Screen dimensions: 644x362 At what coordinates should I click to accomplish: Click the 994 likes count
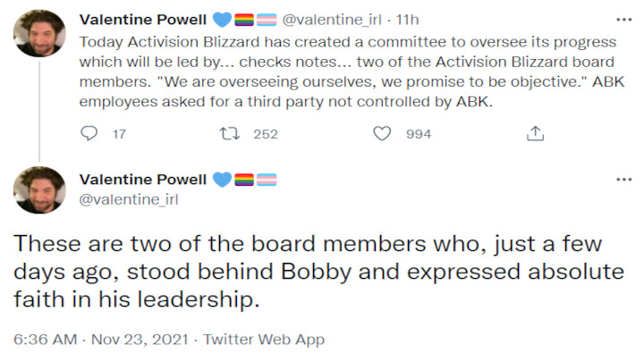click(x=418, y=134)
